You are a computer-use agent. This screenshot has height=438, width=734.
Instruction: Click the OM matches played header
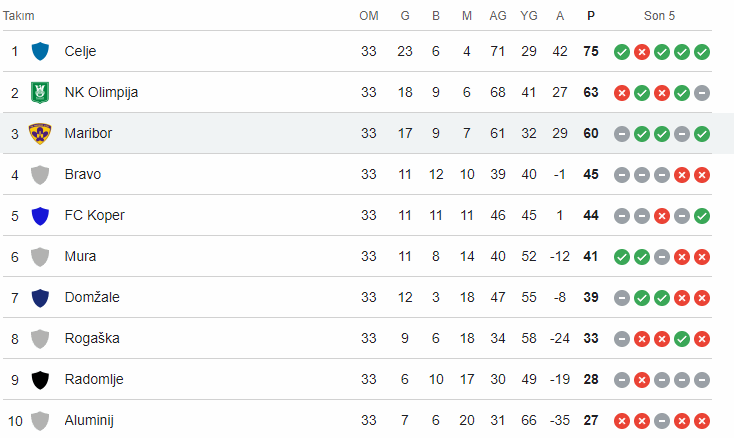pos(369,16)
